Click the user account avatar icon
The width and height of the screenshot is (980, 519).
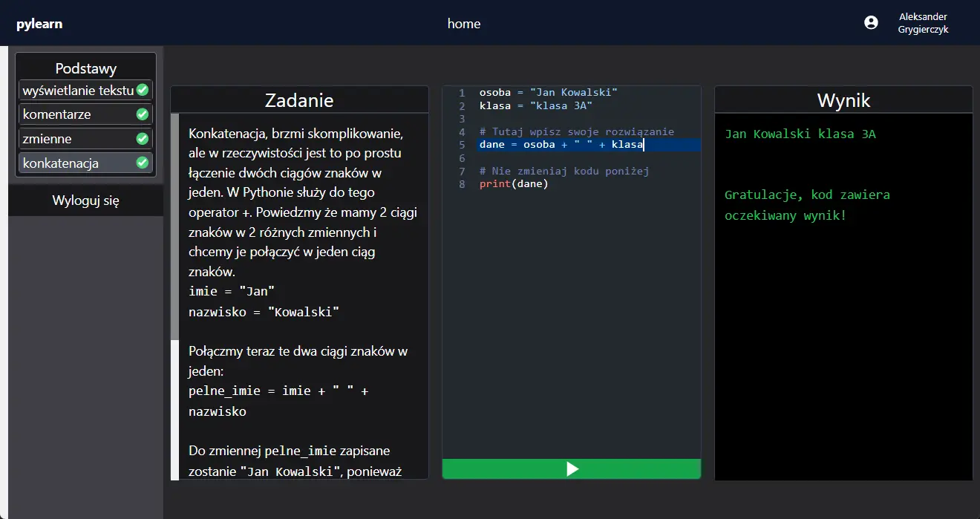point(871,23)
